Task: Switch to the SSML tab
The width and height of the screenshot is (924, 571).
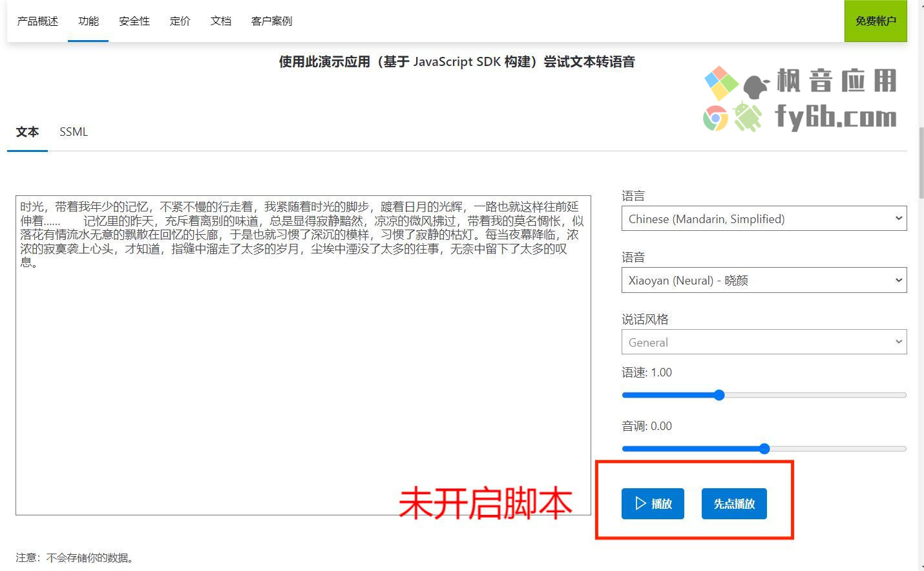Action: (74, 132)
